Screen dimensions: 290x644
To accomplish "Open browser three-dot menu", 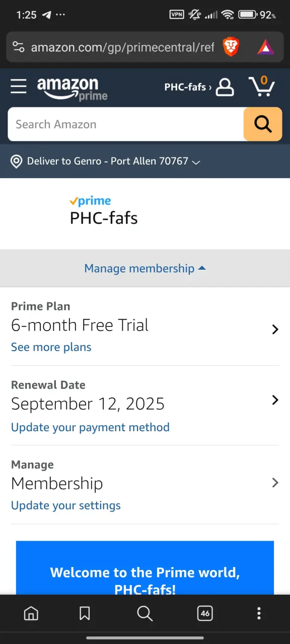I will pyautogui.click(x=259, y=613).
